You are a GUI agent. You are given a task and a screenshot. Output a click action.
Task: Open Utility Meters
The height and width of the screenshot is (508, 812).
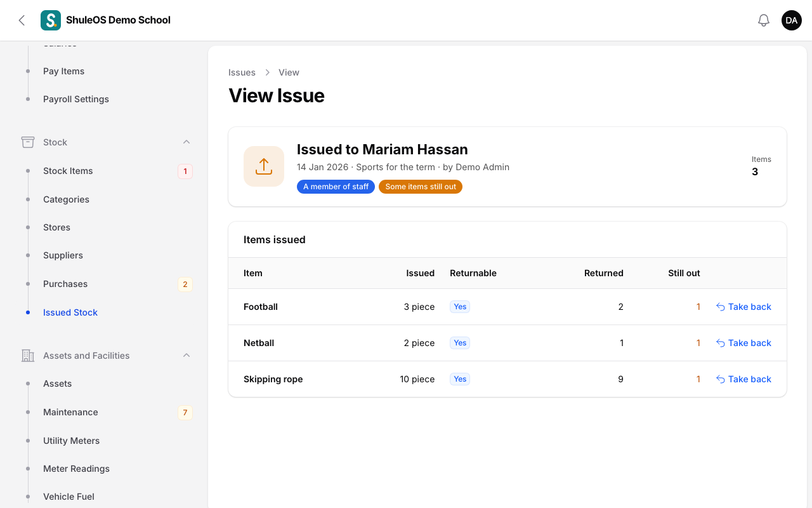[x=71, y=441]
